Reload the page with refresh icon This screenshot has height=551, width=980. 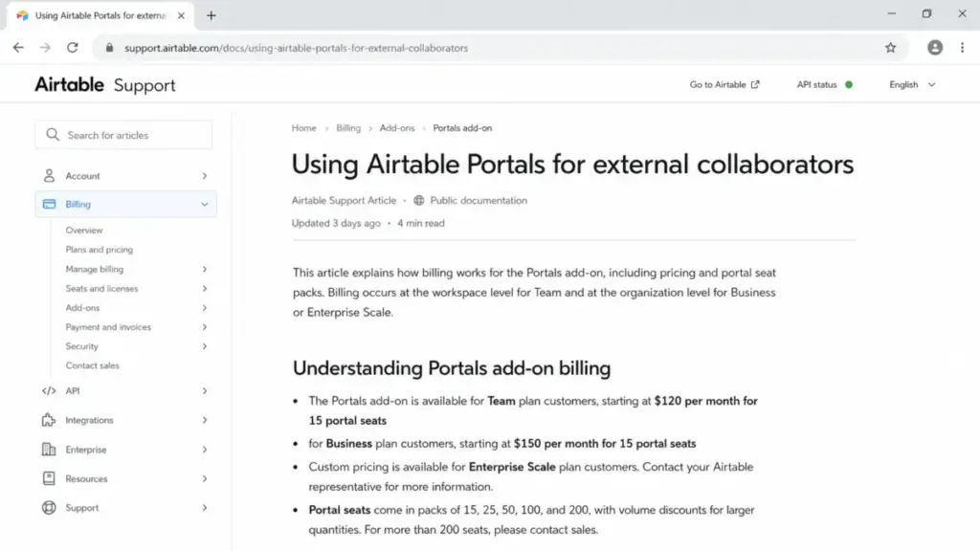click(73, 48)
